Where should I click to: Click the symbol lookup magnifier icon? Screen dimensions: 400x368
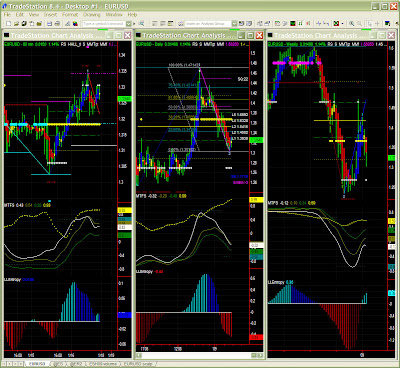[142, 24]
